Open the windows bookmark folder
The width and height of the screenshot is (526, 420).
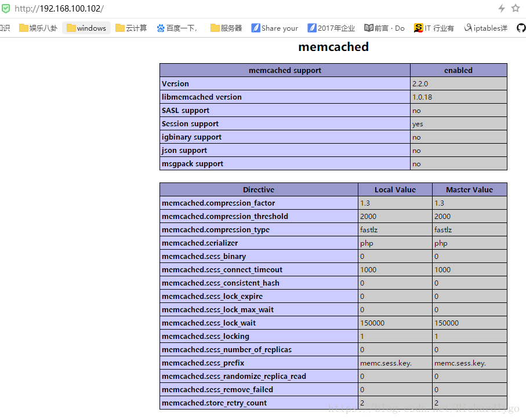tap(86, 28)
